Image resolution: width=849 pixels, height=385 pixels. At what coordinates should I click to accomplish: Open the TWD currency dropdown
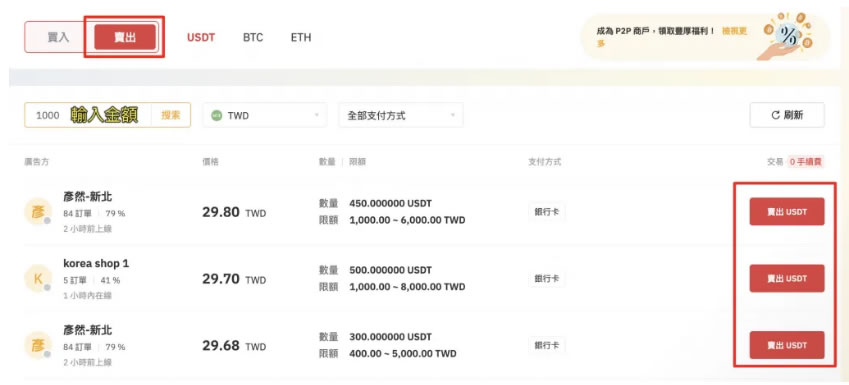pos(265,115)
